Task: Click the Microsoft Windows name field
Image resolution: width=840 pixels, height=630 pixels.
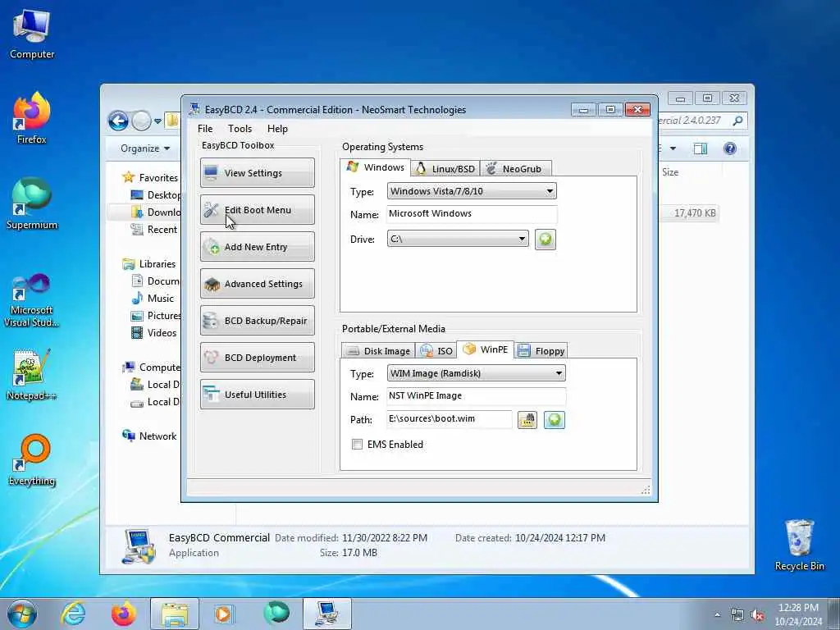Action: (x=472, y=214)
